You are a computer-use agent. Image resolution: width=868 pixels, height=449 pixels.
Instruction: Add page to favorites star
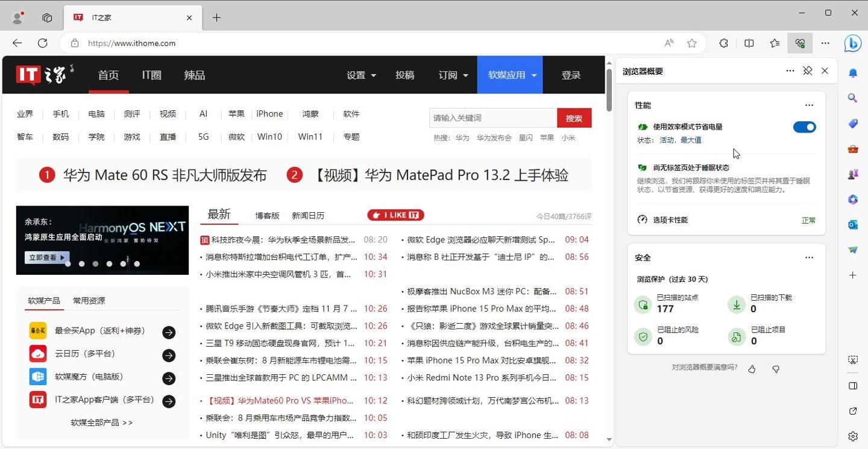click(692, 43)
